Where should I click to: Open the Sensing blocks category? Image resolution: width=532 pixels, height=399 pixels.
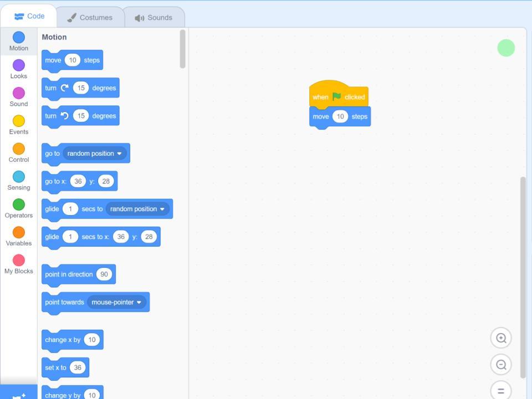[19, 181]
